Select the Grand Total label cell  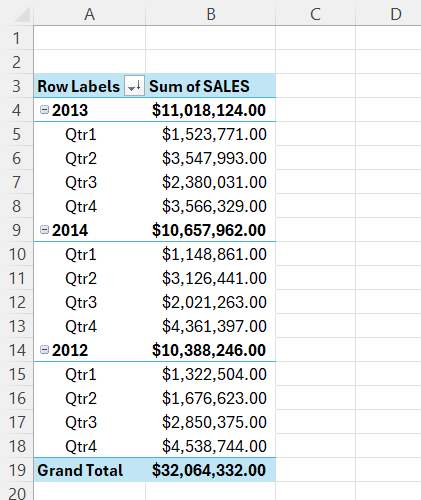point(90,470)
